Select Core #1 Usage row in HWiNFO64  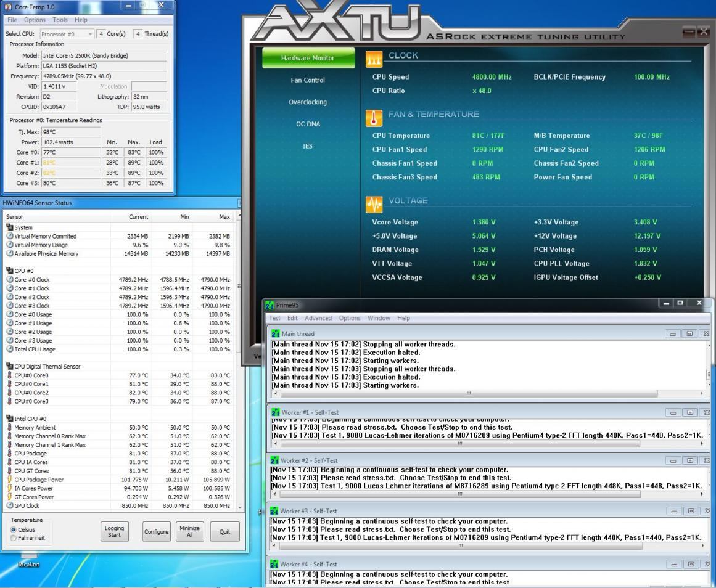[x=119, y=323]
